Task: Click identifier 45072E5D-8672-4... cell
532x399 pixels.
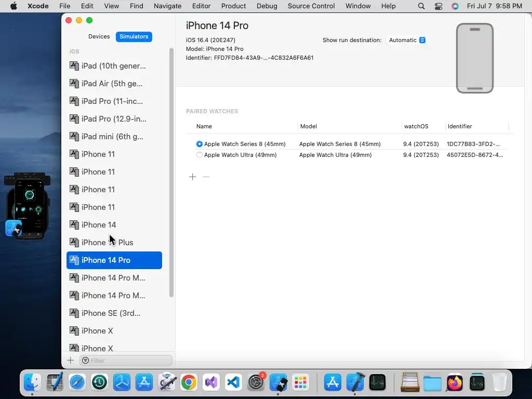Action: point(475,155)
